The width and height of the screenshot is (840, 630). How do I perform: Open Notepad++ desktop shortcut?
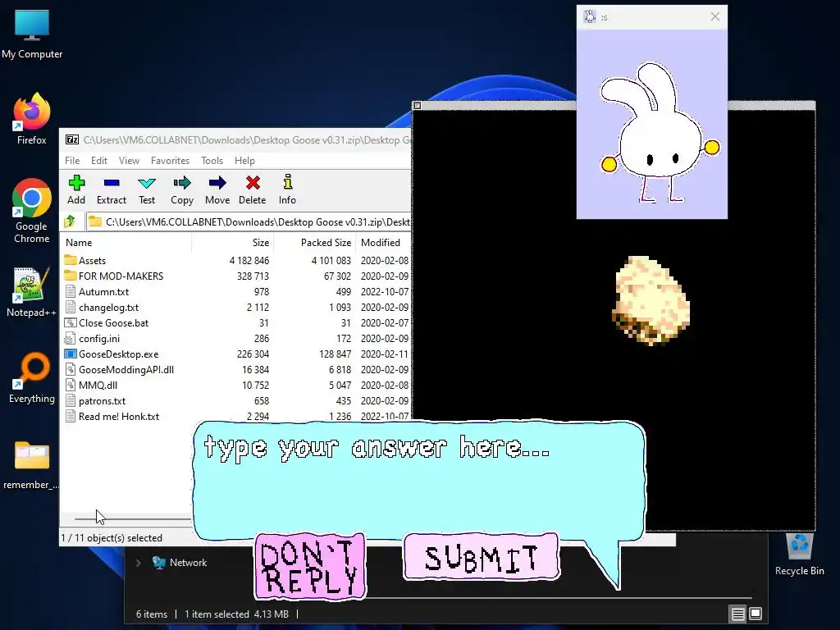coord(32,292)
